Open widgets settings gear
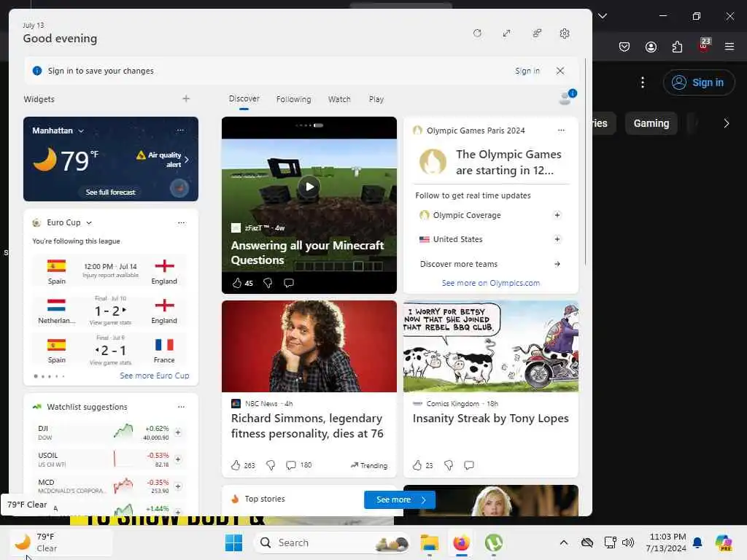 565,34
